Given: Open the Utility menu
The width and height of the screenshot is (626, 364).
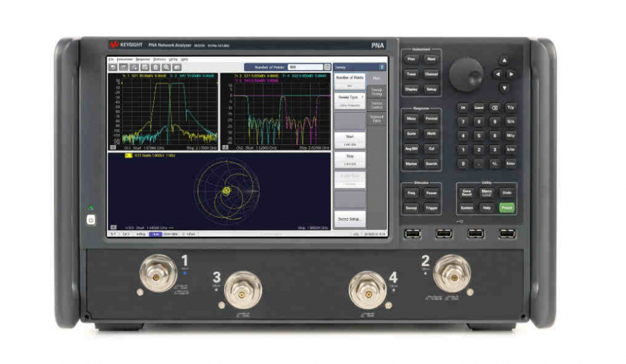Looking at the screenshot, I should point(173,59).
